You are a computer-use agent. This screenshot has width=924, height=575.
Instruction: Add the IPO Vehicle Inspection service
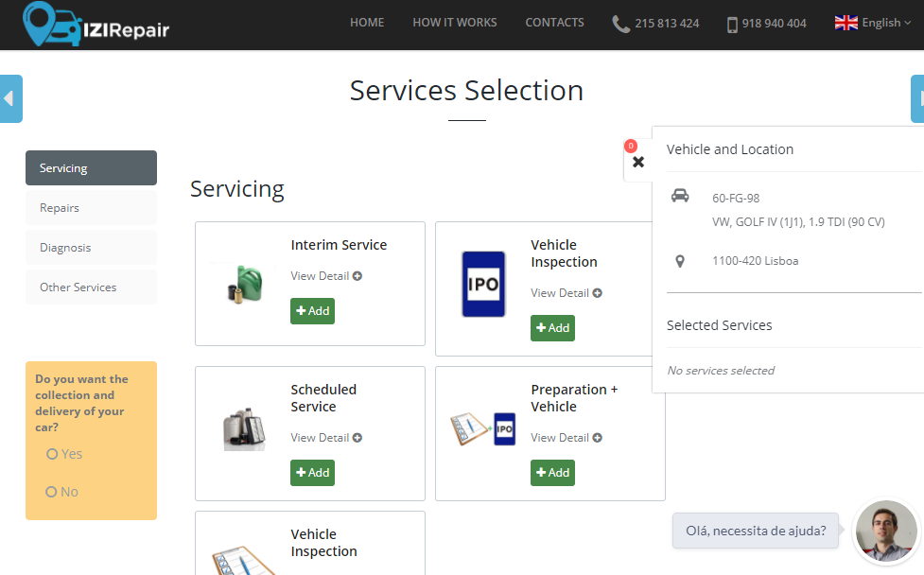pos(552,328)
